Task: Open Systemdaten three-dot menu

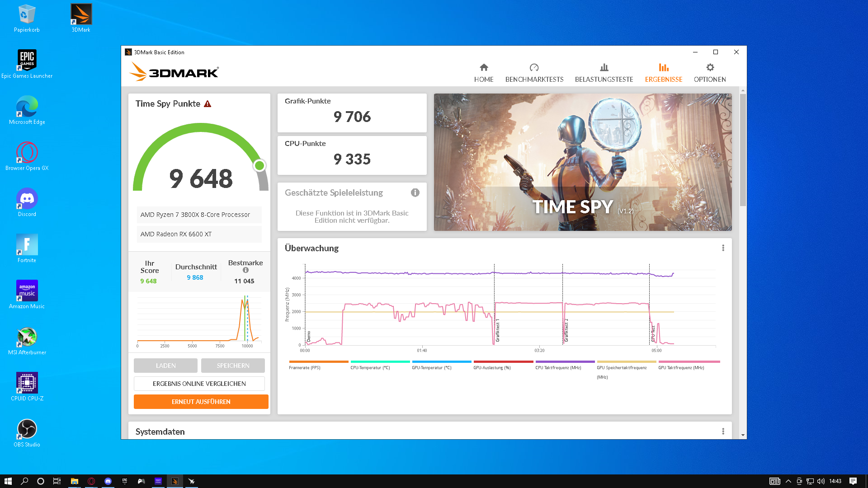Action: [723, 432]
